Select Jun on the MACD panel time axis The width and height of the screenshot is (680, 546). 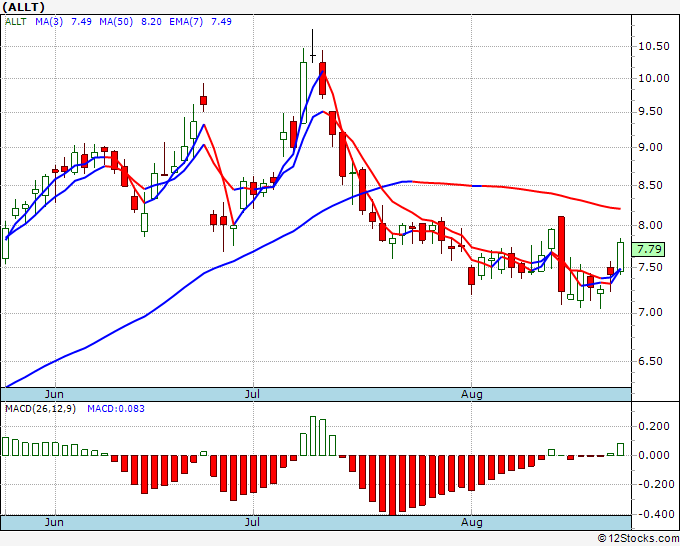tap(54, 522)
